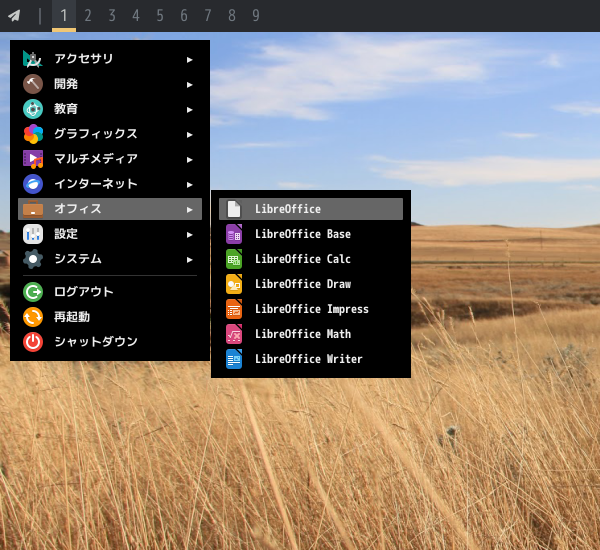Click the red シャットダウン power icon
This screenshot has width=600, height=550.
(x=33, y=342)
